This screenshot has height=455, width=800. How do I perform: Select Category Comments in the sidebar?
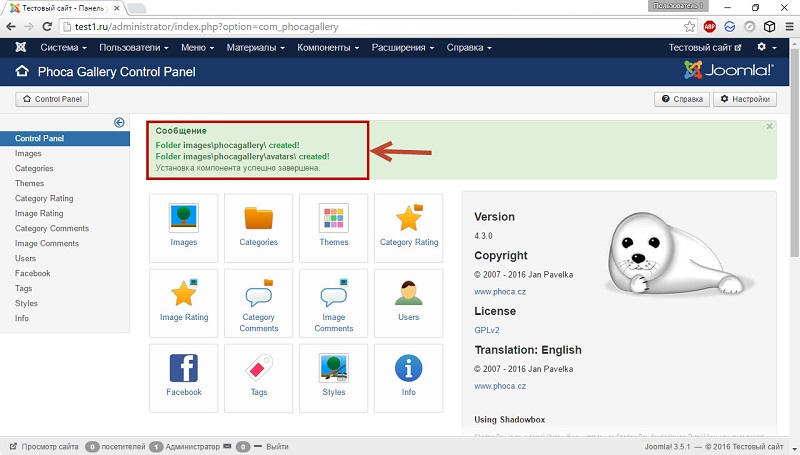click(52, 229)
